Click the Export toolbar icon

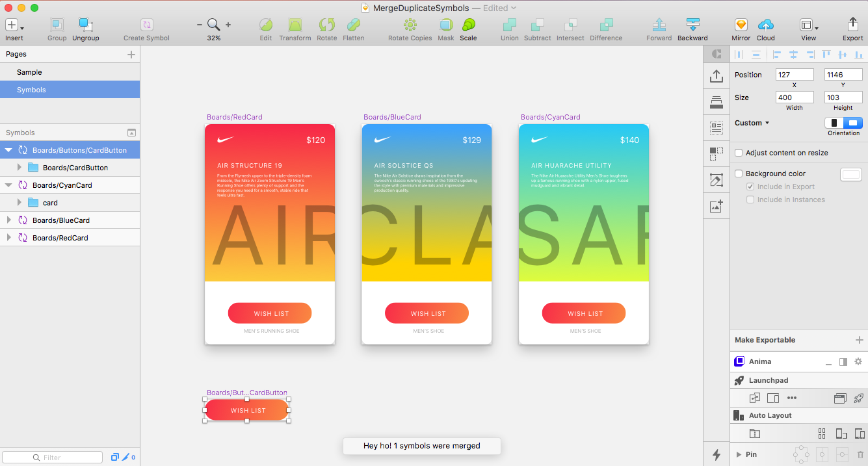(x=852, y=25)
